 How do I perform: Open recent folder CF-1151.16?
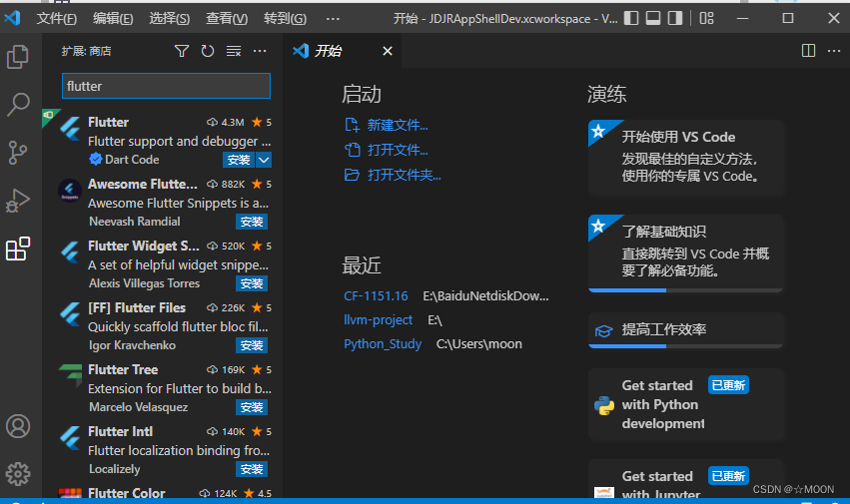376,296
